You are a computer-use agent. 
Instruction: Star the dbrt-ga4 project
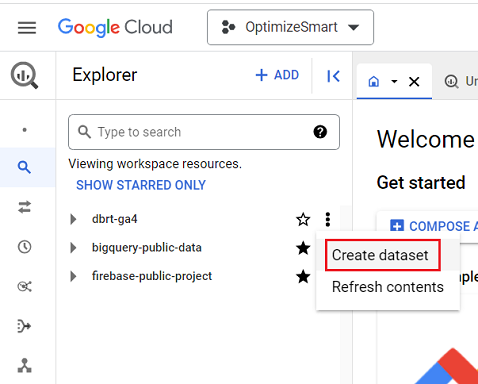(x=303, y=219)
